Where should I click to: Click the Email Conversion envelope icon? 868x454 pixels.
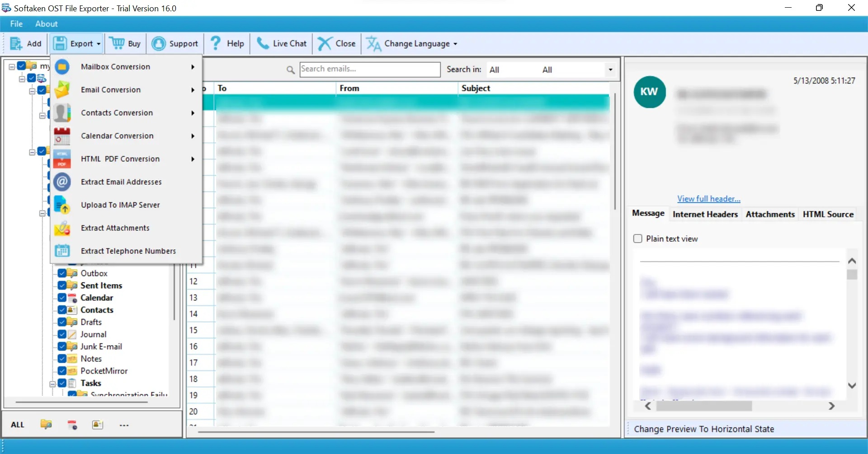pos(62,90)
